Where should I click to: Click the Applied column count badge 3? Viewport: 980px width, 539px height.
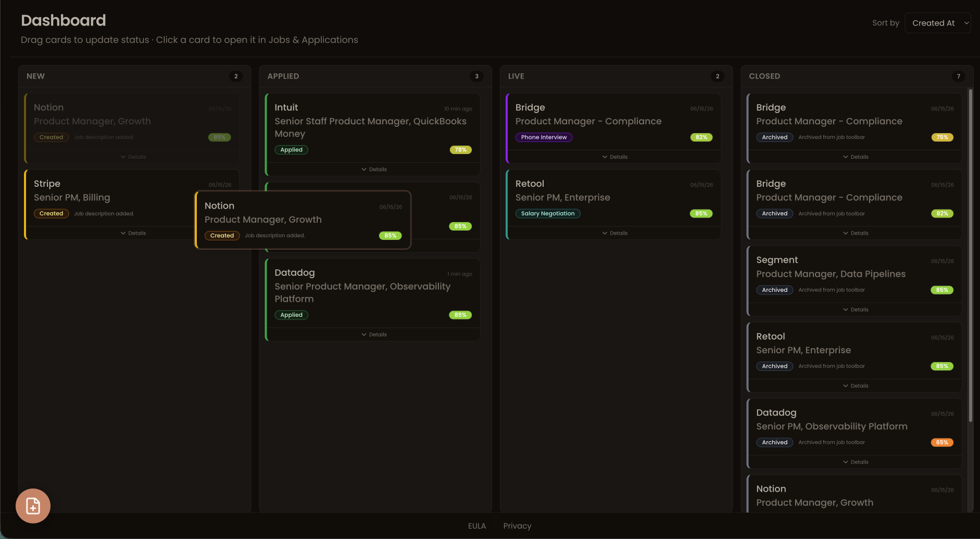tap(476, 76)
